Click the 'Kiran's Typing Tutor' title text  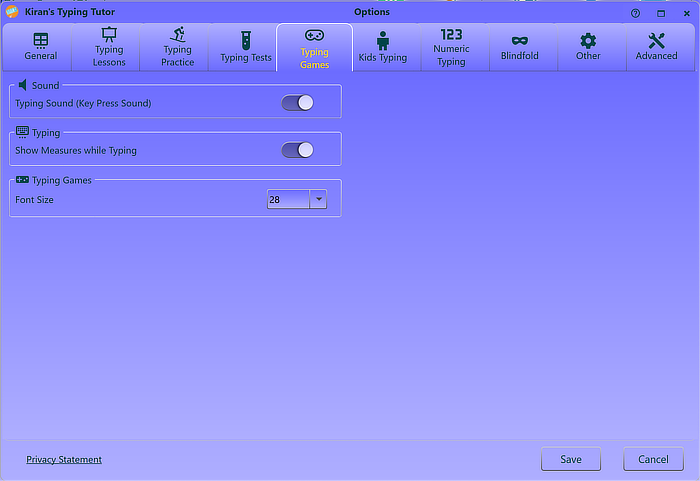click(70, 12)
